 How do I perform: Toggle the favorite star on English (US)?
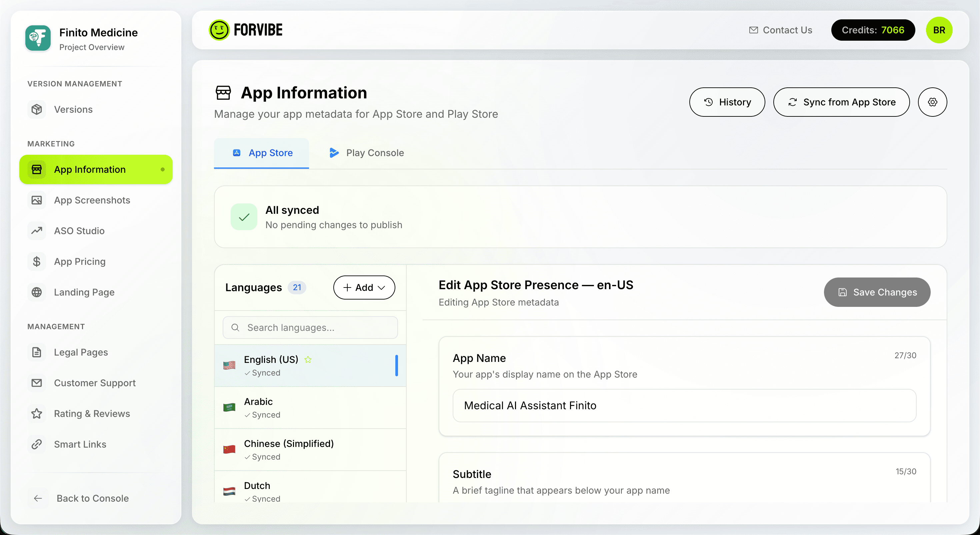point(308,359)
